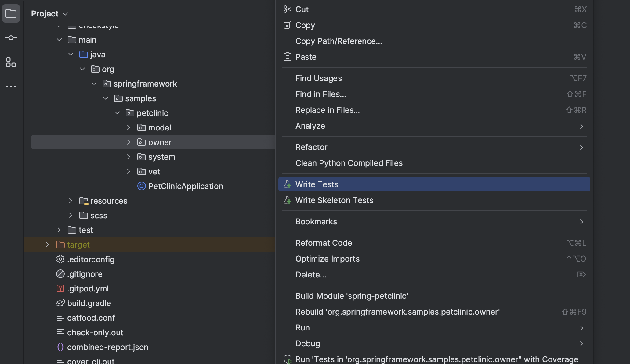Click the PetClinicApplication class icon

141,186
